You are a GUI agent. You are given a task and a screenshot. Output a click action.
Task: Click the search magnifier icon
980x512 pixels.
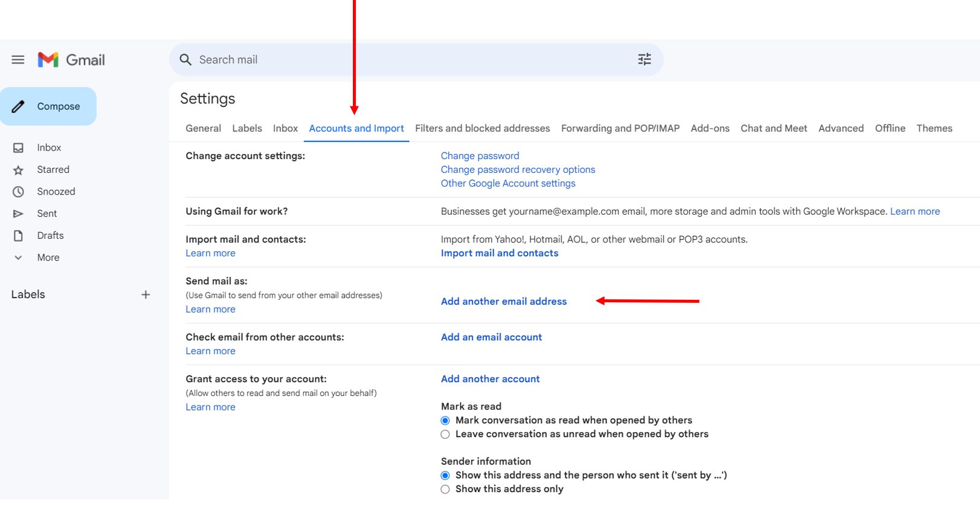(x=185, y=60)
